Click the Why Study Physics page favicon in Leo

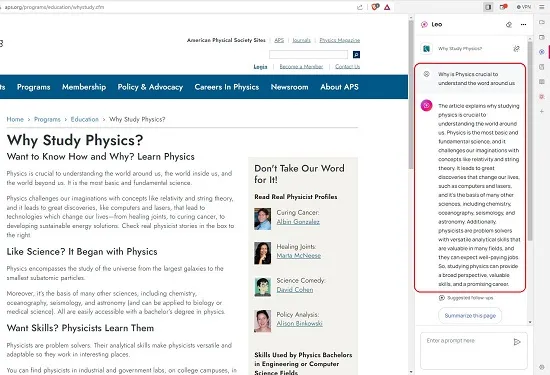(x=427, y=48)
